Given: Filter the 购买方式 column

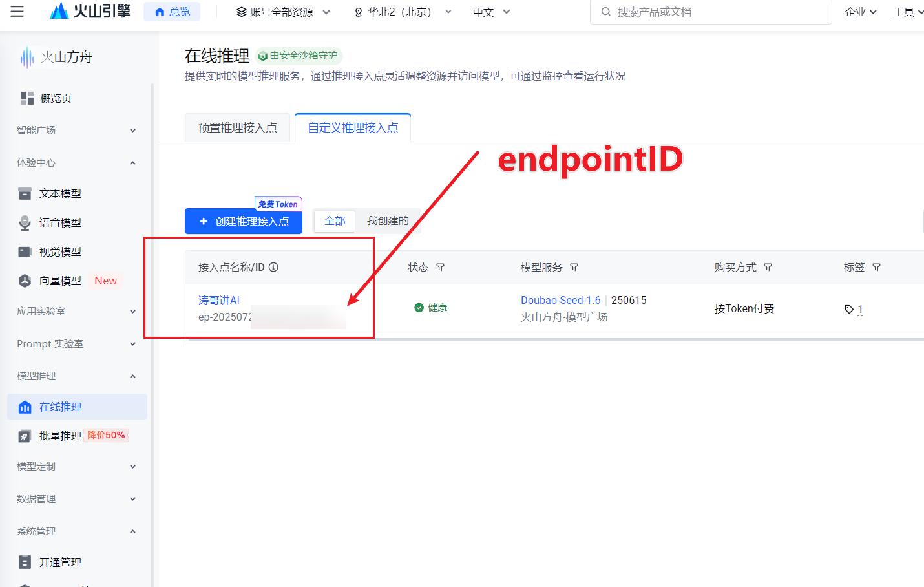Looking at the screenshot, I should 768,267.
